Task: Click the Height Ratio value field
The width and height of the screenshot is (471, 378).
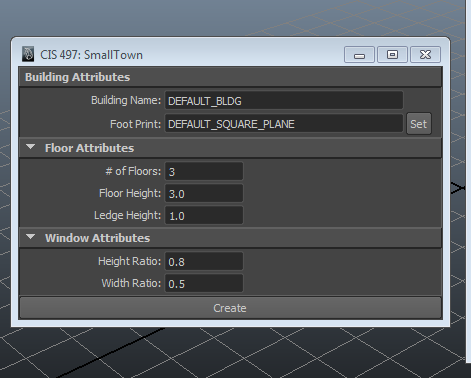Action: click(x=204, y=261)
